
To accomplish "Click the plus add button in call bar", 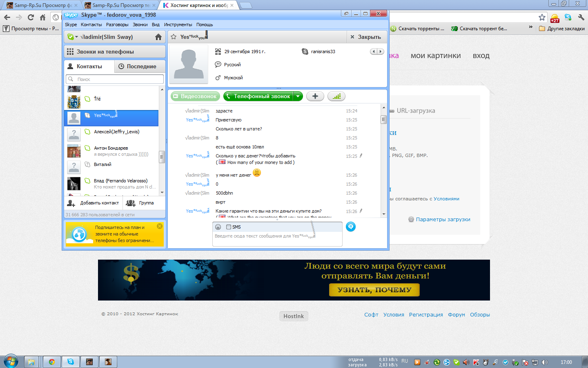I will coord(315,96).
